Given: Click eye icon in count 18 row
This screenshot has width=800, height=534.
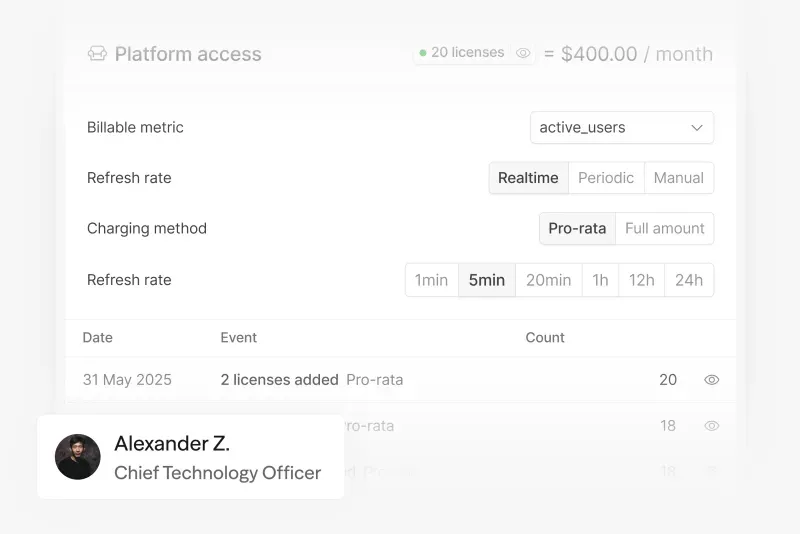Looking at the screenshot, I should [x=712, y=426].
